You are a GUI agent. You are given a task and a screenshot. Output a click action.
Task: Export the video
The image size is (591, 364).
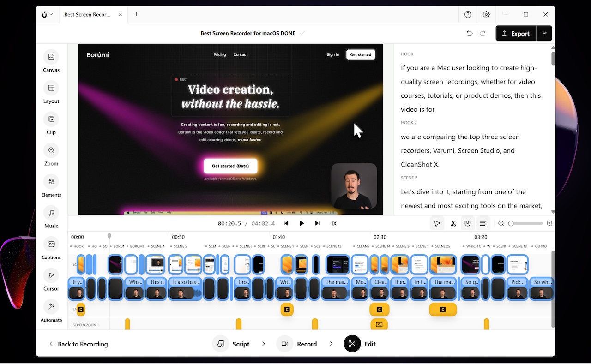pos(516,33)
